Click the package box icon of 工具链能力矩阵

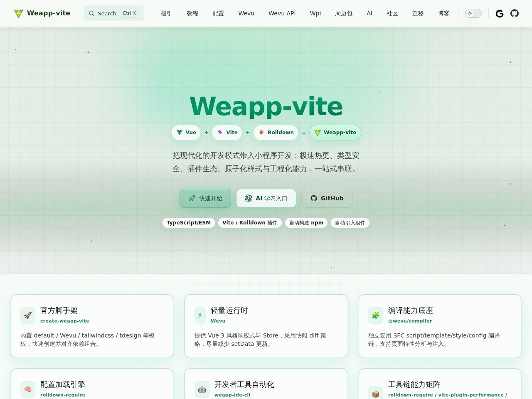coord(376,394)
